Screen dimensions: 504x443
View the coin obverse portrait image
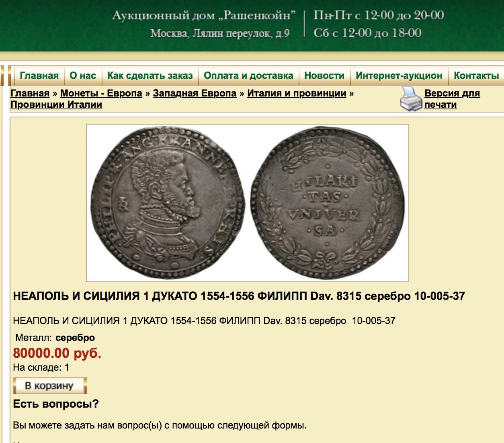tap(167, 203)
